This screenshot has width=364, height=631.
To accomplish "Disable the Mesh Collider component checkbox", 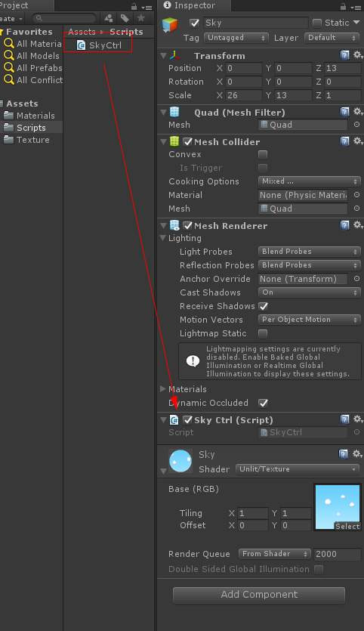I will point(187,141).
